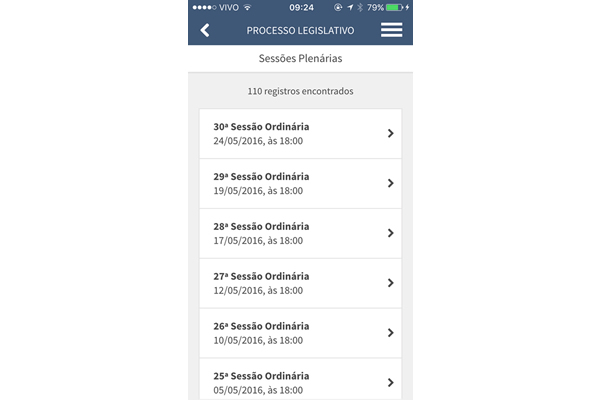
Task: Expand chevron for 26ª Sessão Ordinária
Action: coord(390,333)
